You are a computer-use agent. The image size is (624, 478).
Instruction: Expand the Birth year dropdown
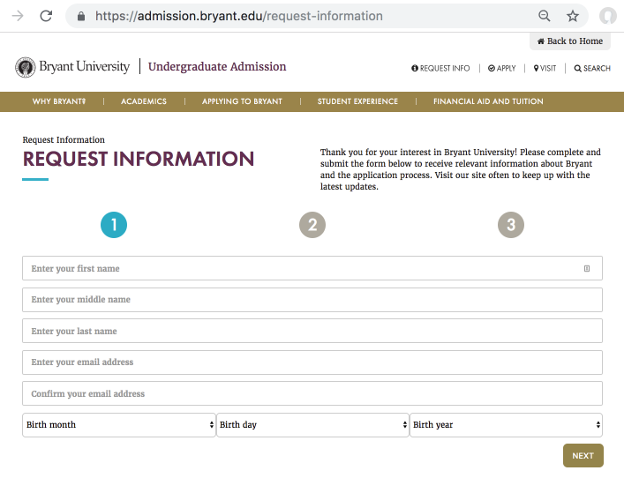(506, 425)
